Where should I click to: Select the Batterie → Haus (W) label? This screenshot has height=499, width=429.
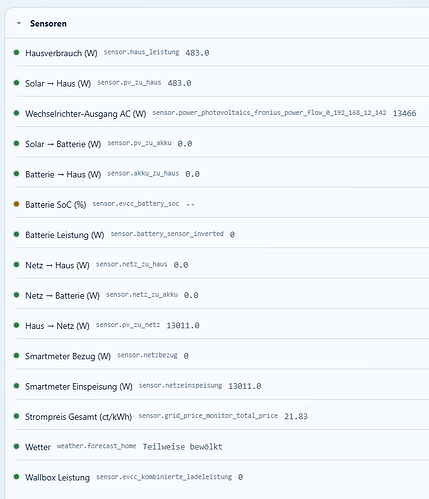click(63, 174)
